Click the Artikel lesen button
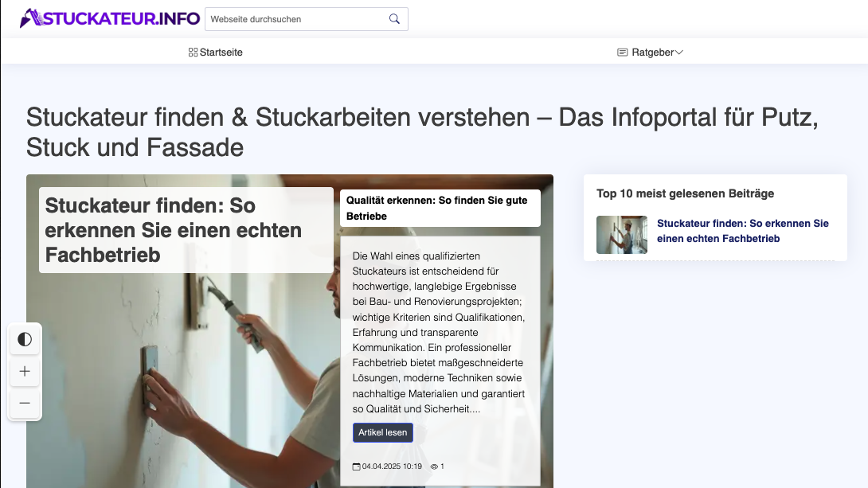The height and width of the screenshot is (488, 868). click(x=383, y=432)
